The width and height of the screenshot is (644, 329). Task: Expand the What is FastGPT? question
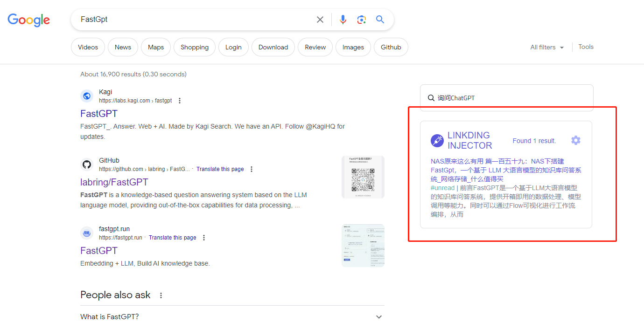tap(379, 317)
